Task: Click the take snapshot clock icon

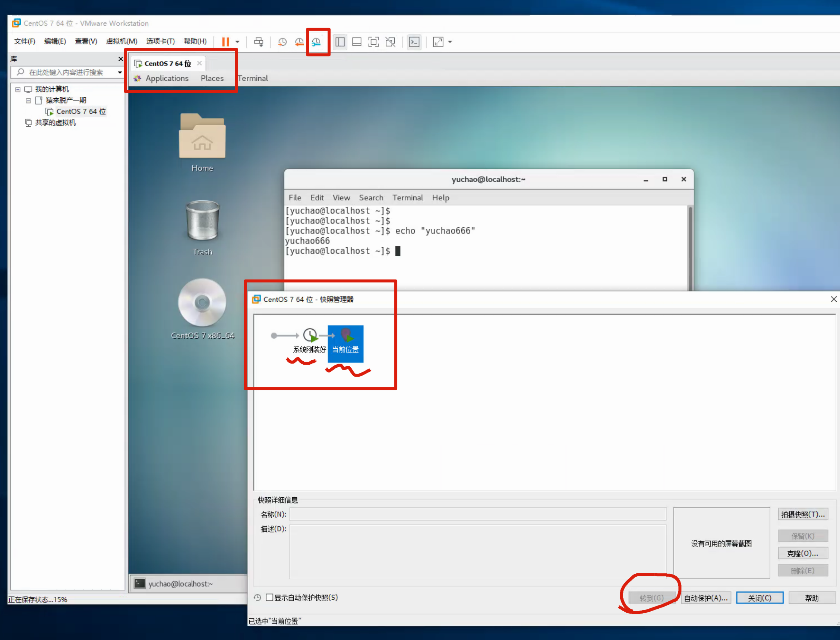Action: click(282, 42)
